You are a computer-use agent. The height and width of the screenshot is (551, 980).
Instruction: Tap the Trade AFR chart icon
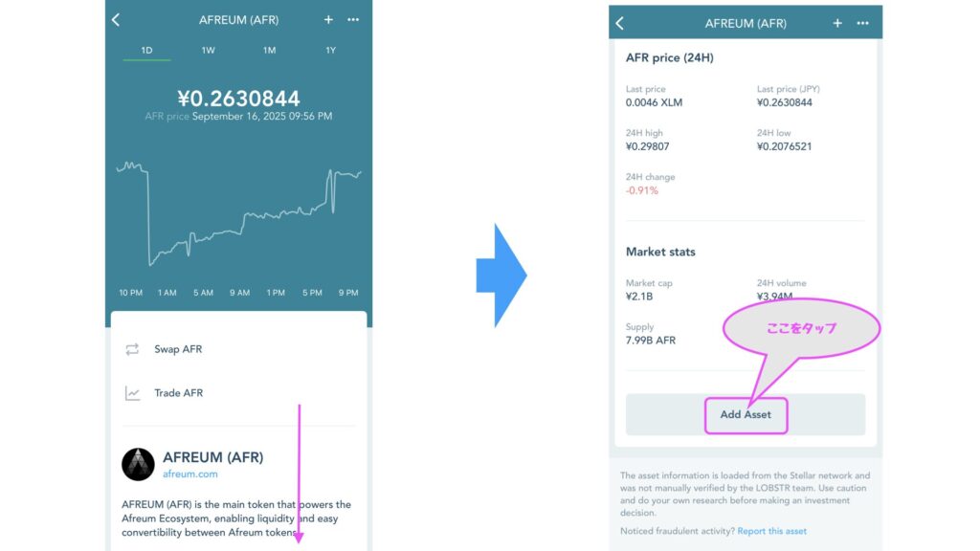click(132, 393)
